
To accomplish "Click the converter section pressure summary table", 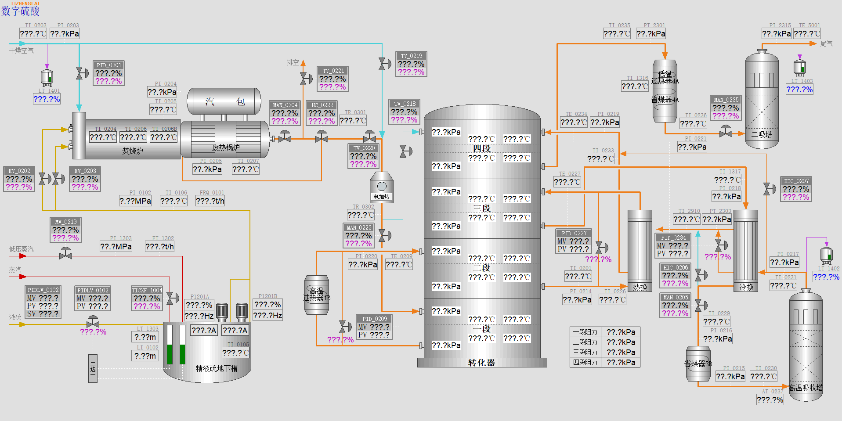I will 606,347.
